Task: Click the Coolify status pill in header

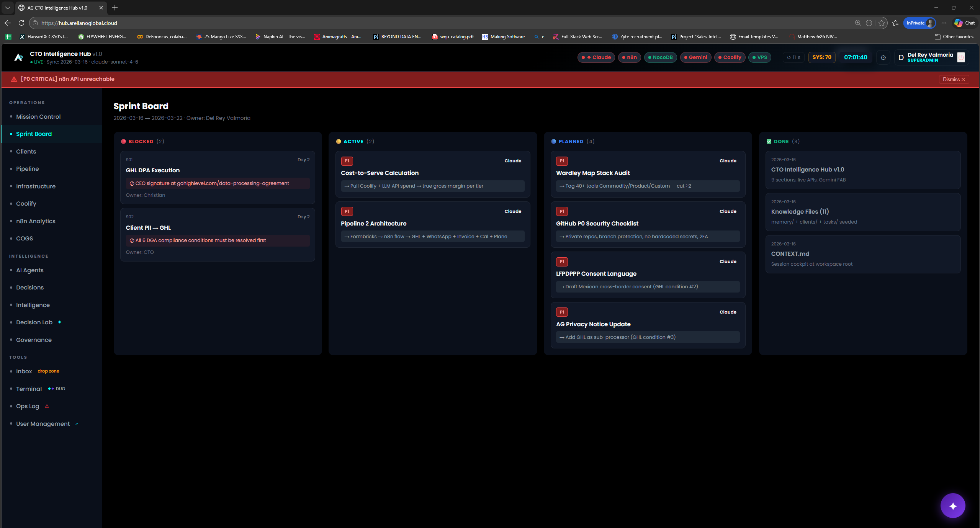Action: (x=730, y=57)
